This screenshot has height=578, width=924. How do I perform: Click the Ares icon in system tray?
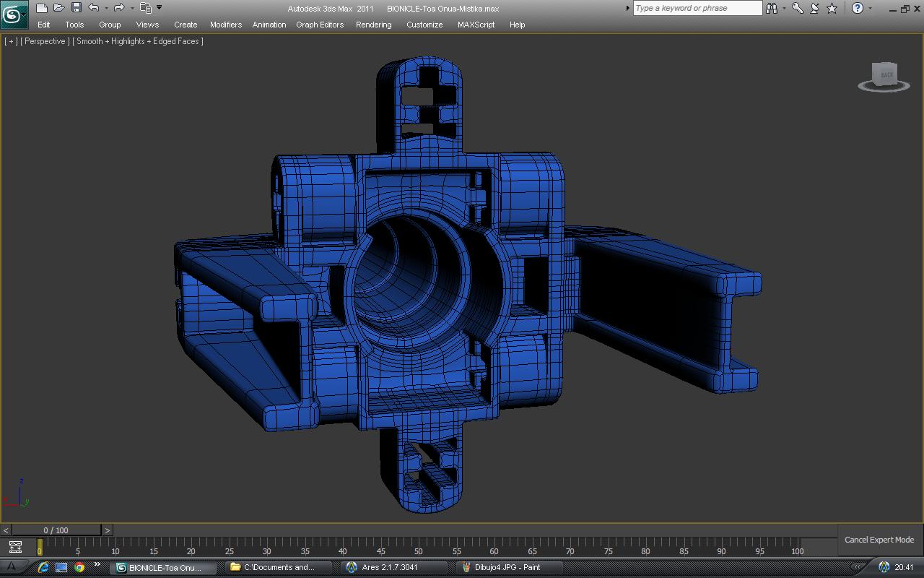point(884,567)
